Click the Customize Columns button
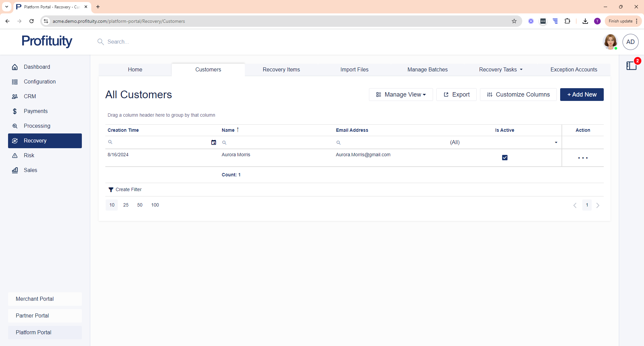644x346 pixels. point(518,95)
